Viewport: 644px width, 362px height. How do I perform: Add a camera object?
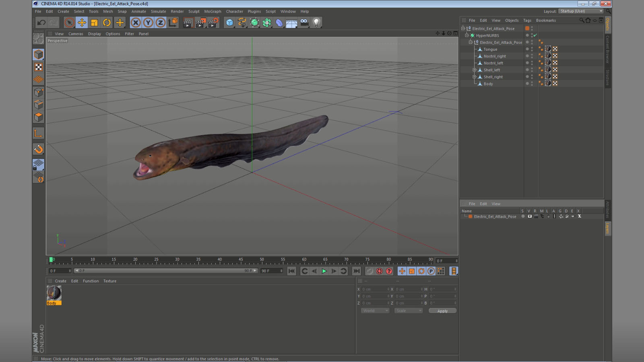pos(304,23)
